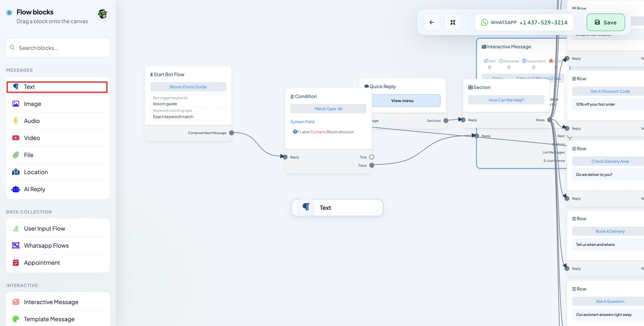This screenshot has height=326, width=644.
Task: Open the Ask A Question row title
Action: 610,302
